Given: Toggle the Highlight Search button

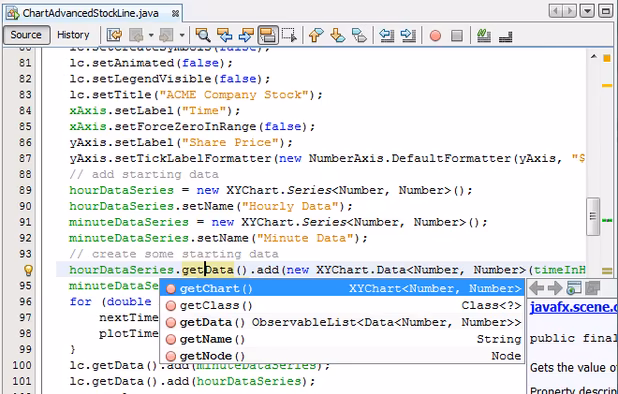Looking at the screenshot, I should [268, 35].
